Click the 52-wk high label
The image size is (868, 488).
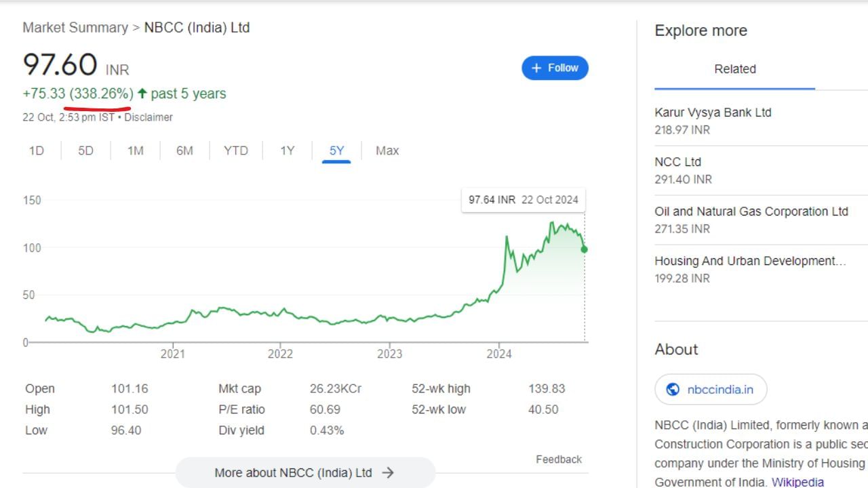click(441, 389)
